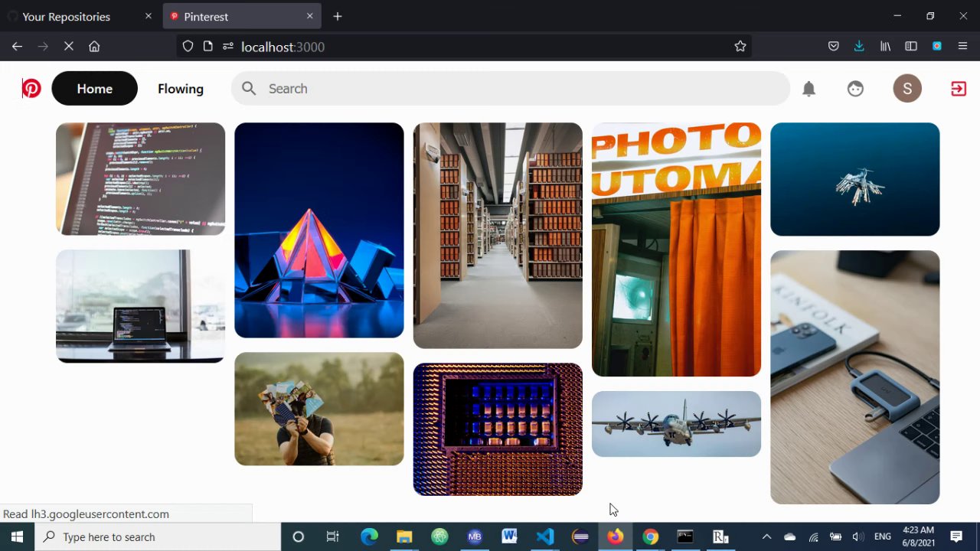980x551 pixels.
Task: Click the red logout icon
Action: click(x=959, y=89)
